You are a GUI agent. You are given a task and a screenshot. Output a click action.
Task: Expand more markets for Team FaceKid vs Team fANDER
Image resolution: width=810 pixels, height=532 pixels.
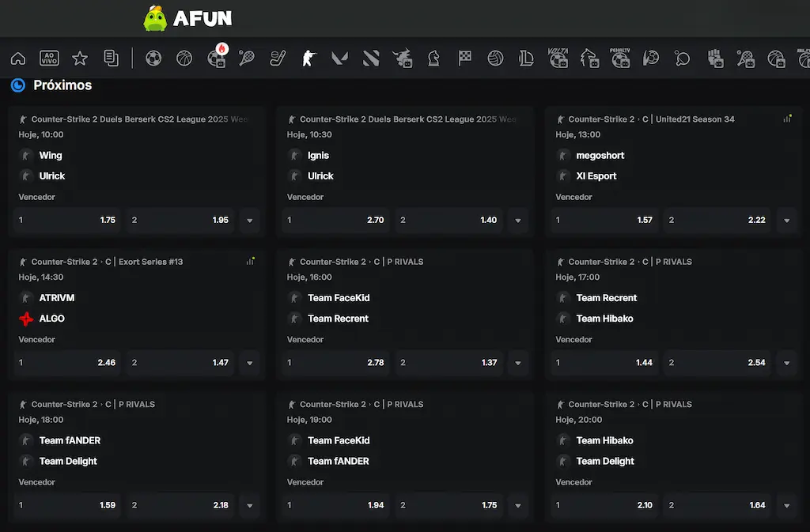click(518, 505)
